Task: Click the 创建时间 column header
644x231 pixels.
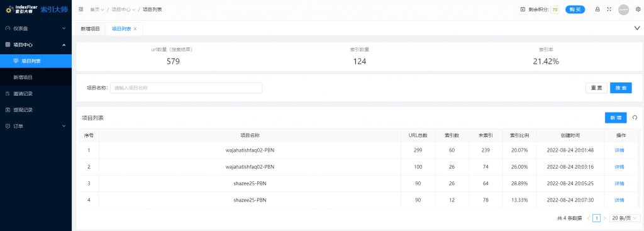Action: pyautogui.click(x=570, y=135)
